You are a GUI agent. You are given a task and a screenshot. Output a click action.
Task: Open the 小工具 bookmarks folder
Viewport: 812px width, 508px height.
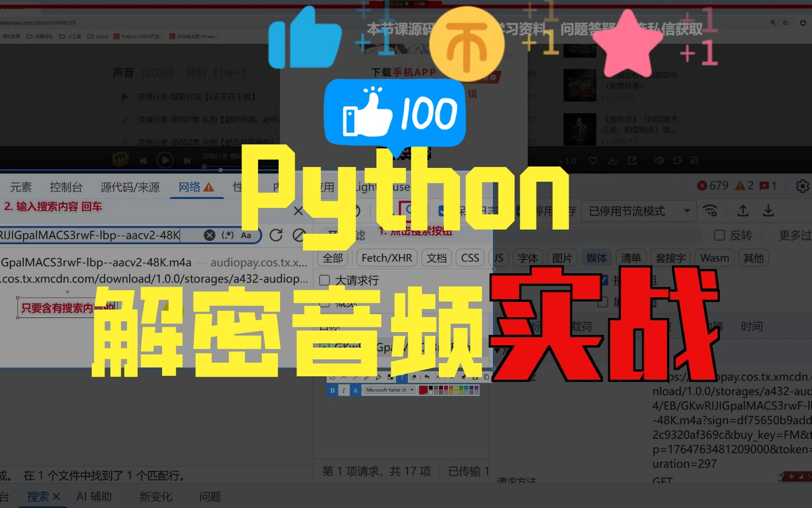tap(70, 36)
